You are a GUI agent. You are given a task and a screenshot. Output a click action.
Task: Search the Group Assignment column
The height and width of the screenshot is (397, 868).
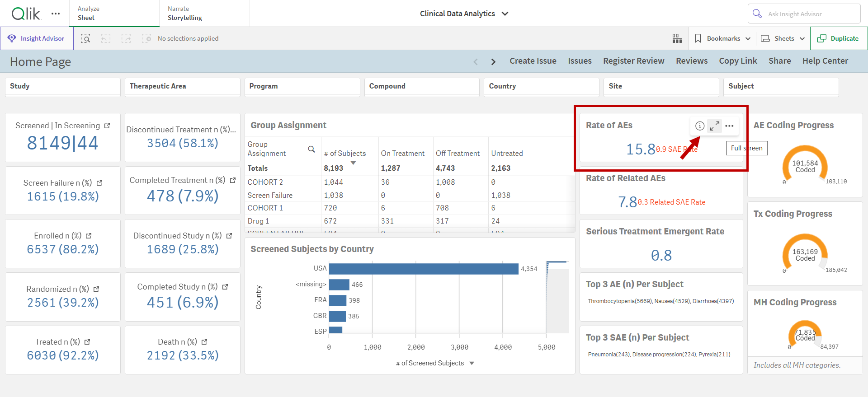pyautogui.click(x=311, y=149)
